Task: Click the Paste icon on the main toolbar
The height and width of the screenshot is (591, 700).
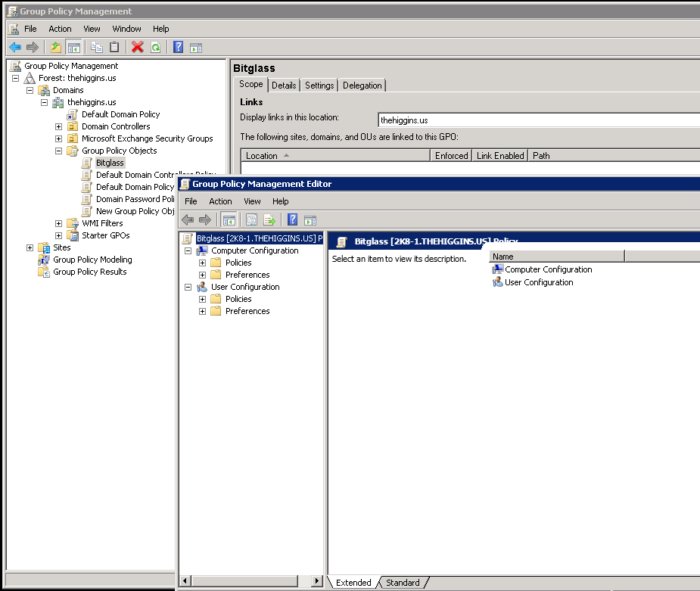Action: coord(114,47)
